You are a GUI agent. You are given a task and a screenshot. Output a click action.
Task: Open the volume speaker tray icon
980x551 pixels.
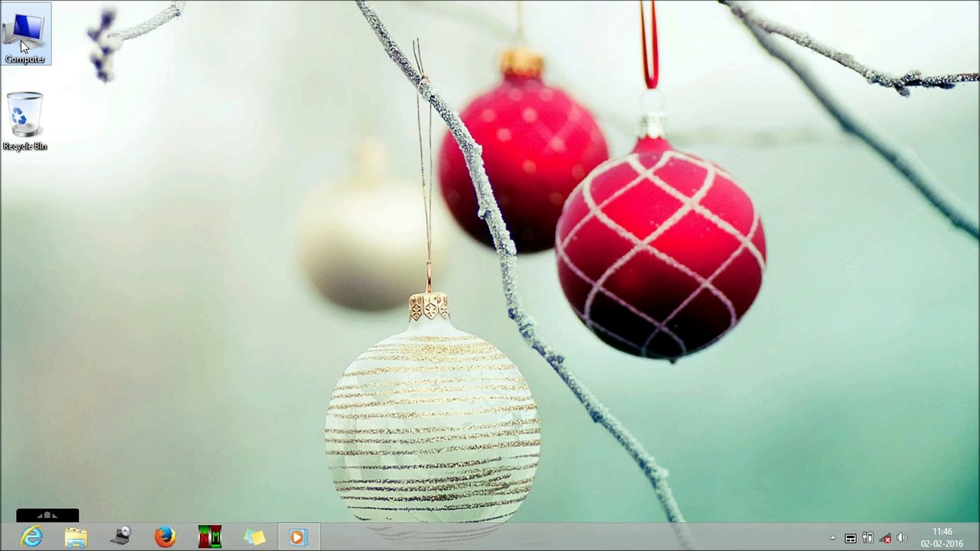(902, 538)
